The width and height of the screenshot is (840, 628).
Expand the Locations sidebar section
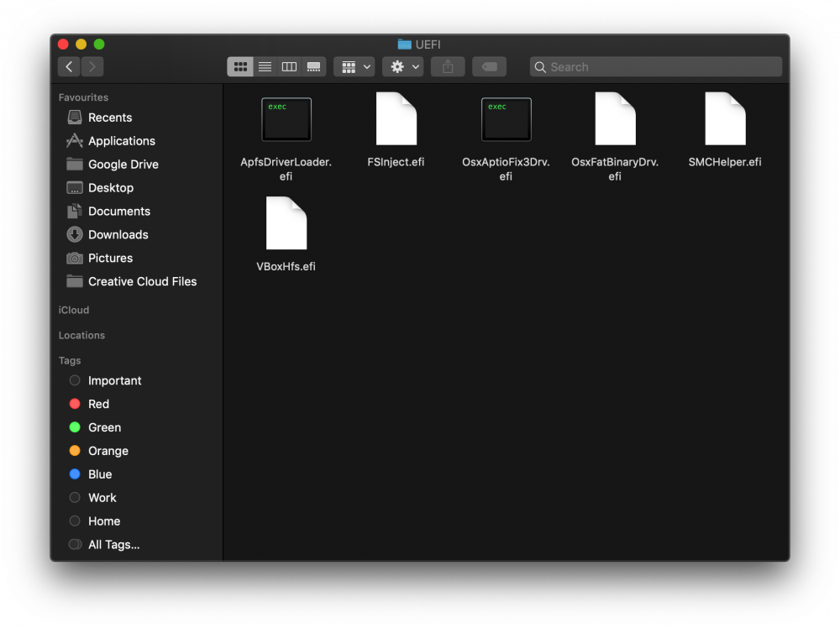(x=81, y=335)
